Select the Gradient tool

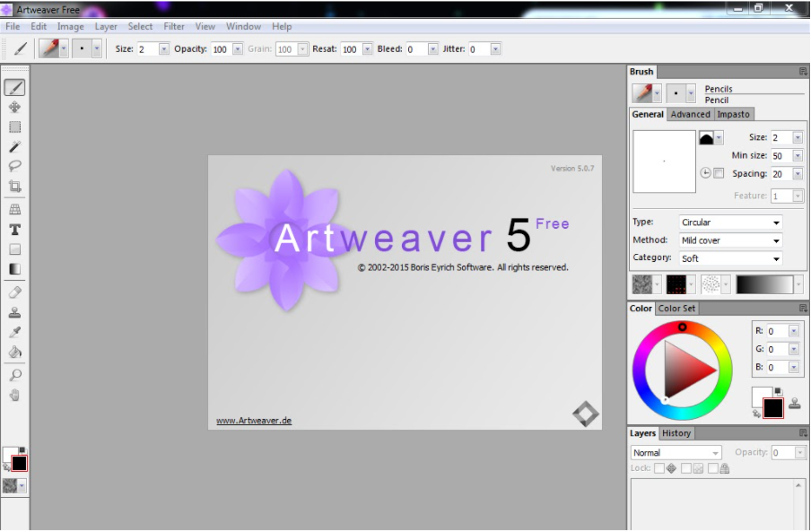14,270
